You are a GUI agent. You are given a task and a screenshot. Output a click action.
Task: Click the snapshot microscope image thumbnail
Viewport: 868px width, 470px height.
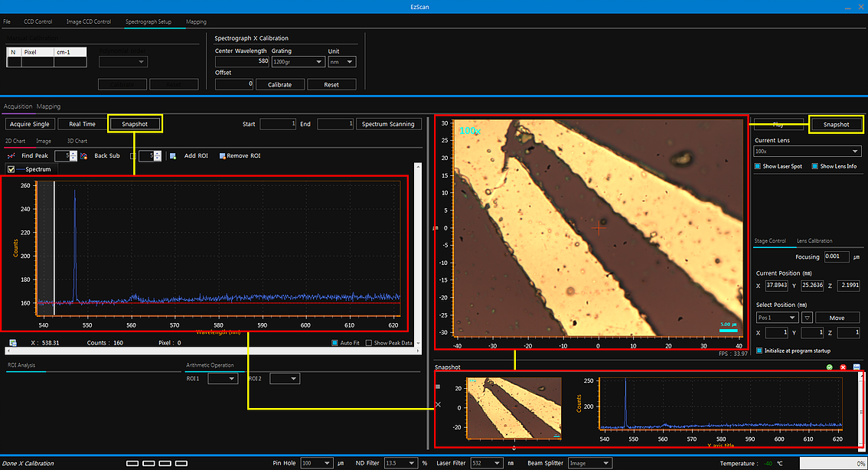(x=514, y=408)
